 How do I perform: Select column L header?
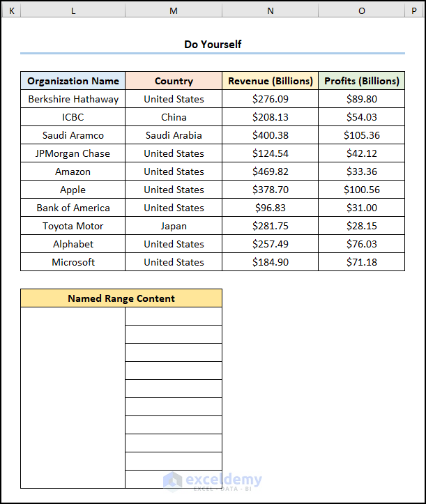coord(73,11)
